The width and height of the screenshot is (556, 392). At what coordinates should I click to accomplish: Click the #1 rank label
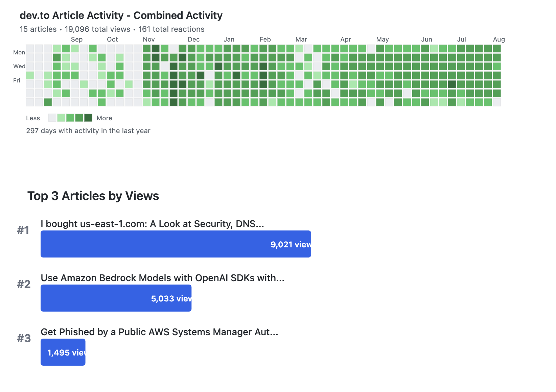(x=23, y=230)
